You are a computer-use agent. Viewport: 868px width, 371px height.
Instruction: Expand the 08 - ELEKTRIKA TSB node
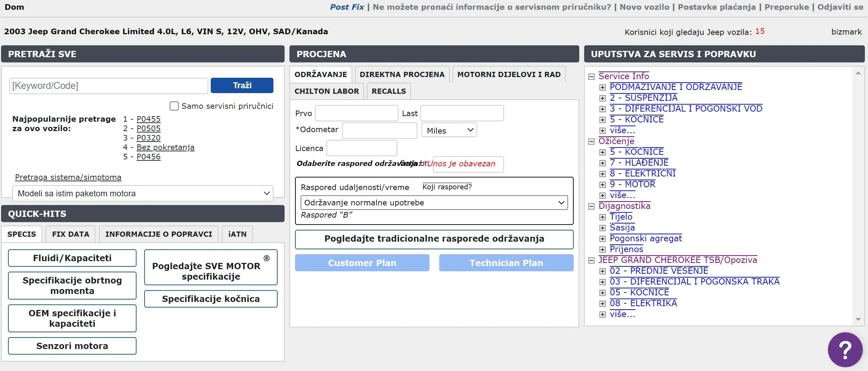tap(603, 304)
